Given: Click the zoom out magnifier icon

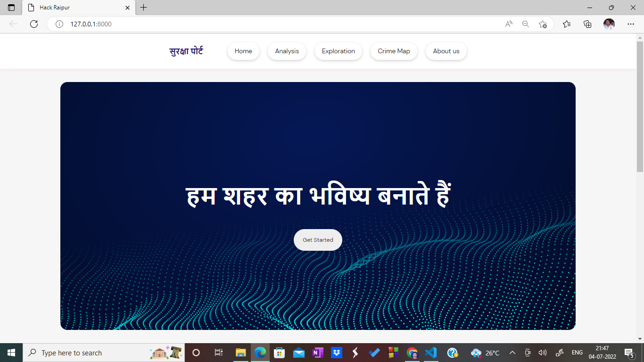Looking at the screenshot, I should (526, 24).
